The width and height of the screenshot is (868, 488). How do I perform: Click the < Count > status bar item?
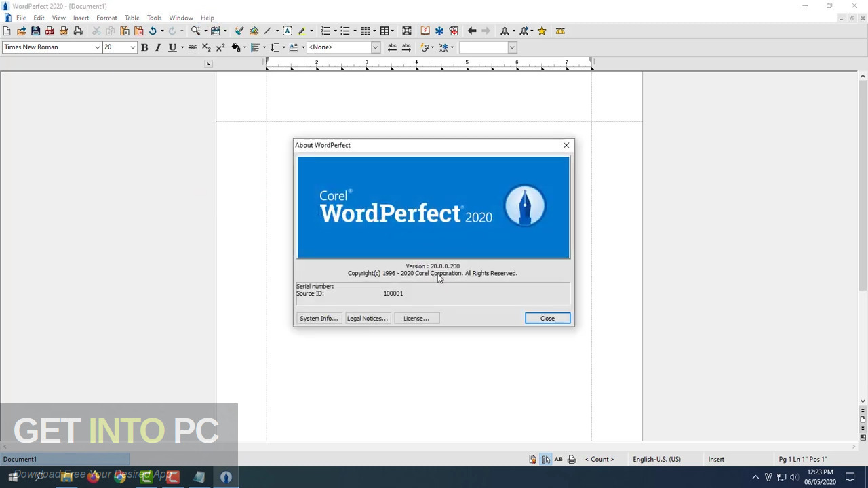(x=599, y=459)
